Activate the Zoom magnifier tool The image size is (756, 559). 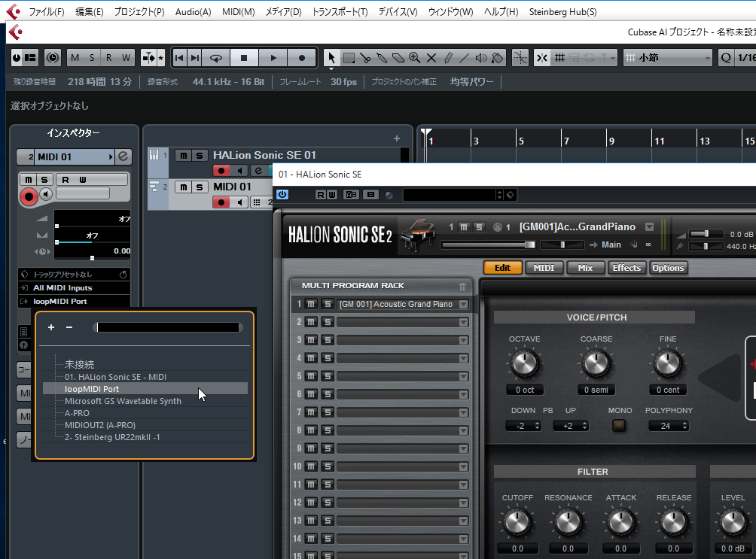point(415,59)
